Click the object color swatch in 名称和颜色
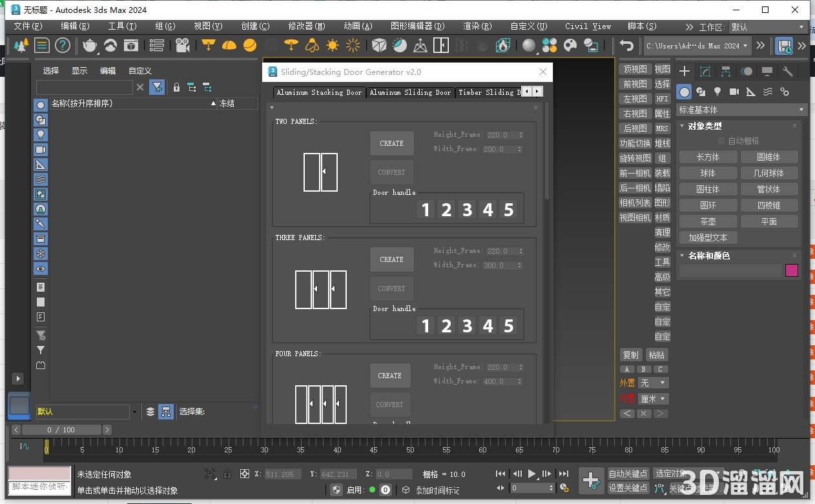815x504 pixels. pos(792,270)
